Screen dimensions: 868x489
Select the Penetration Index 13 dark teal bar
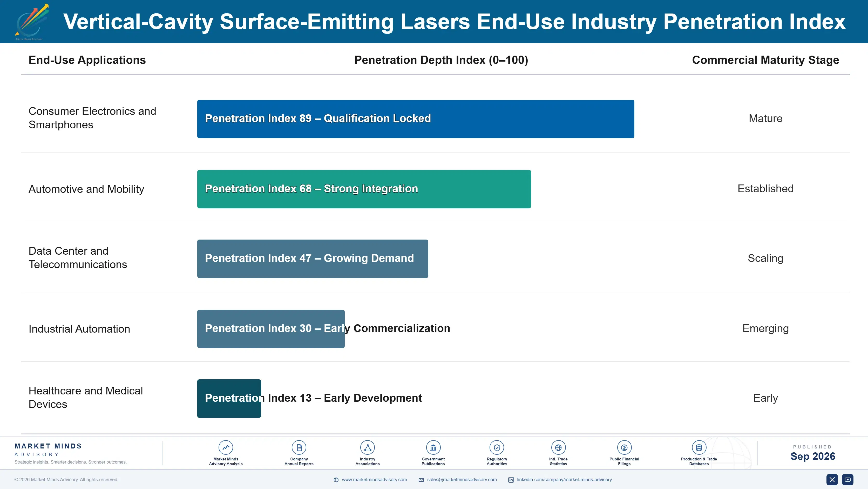tap(229, 398)
